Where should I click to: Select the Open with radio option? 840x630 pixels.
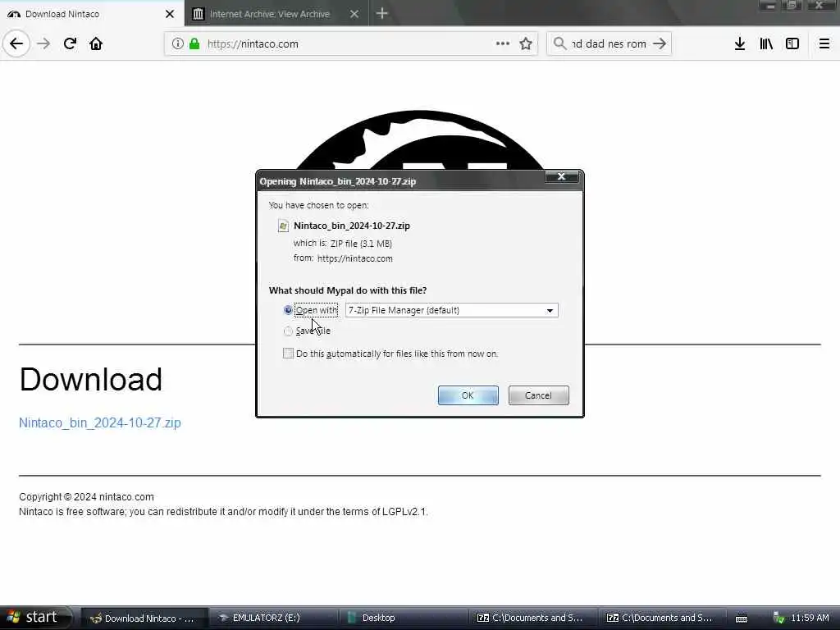tap(288, 310)
